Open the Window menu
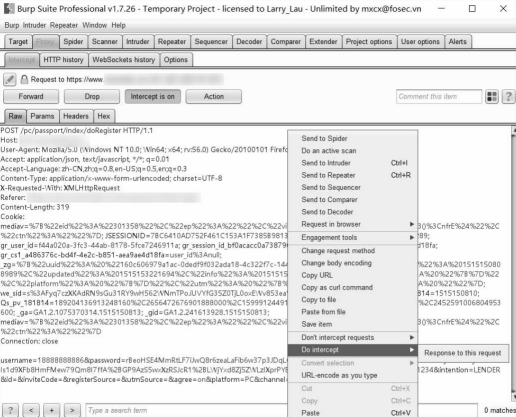 click(x=95, y=25)
